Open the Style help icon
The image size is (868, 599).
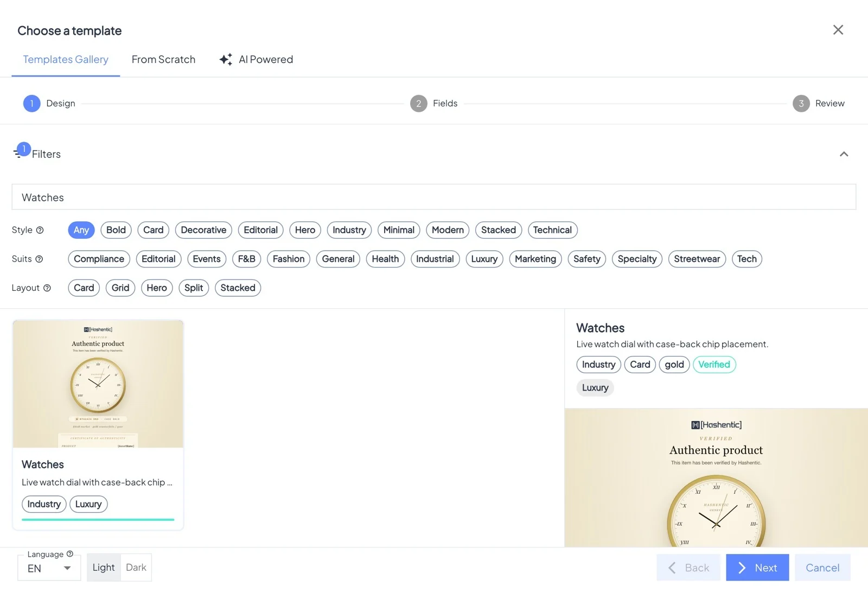click(x=40, y=230)
